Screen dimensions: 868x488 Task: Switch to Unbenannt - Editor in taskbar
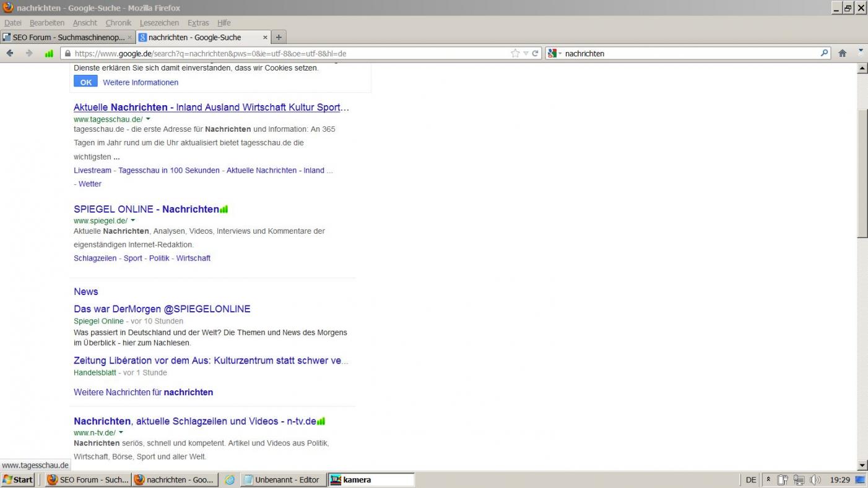click(x=283, y=479)
